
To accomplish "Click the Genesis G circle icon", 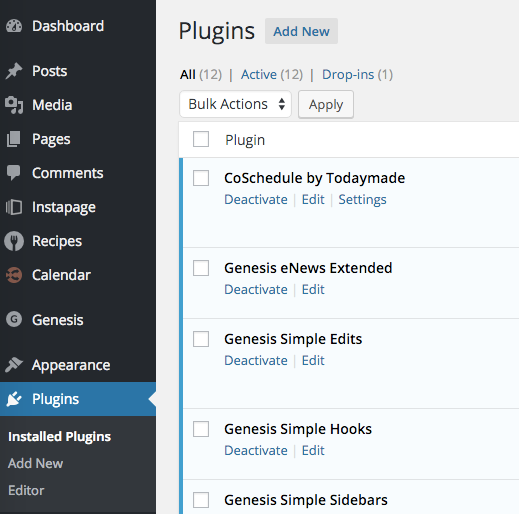I will (x=14, y=319).
